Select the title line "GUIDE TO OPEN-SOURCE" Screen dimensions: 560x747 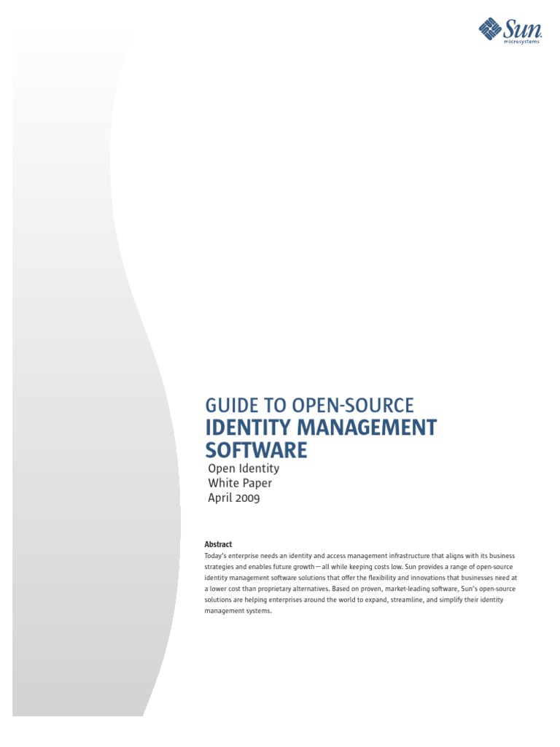coord(309,406)
